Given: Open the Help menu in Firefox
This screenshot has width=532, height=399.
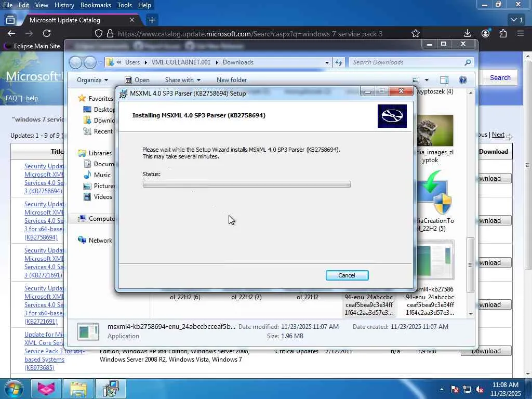Looking at the screenshot, I should 144,5.
